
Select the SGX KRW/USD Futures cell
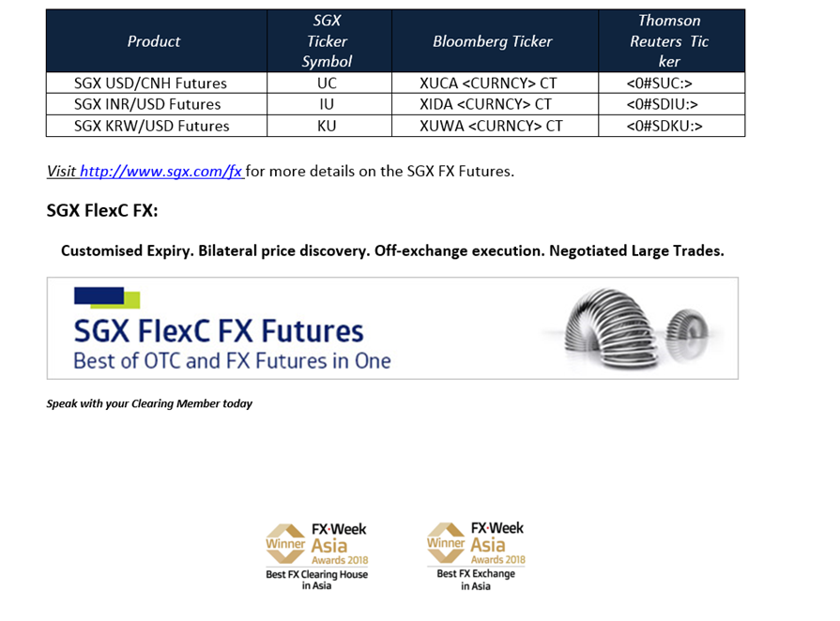click(x=157, y=126)
